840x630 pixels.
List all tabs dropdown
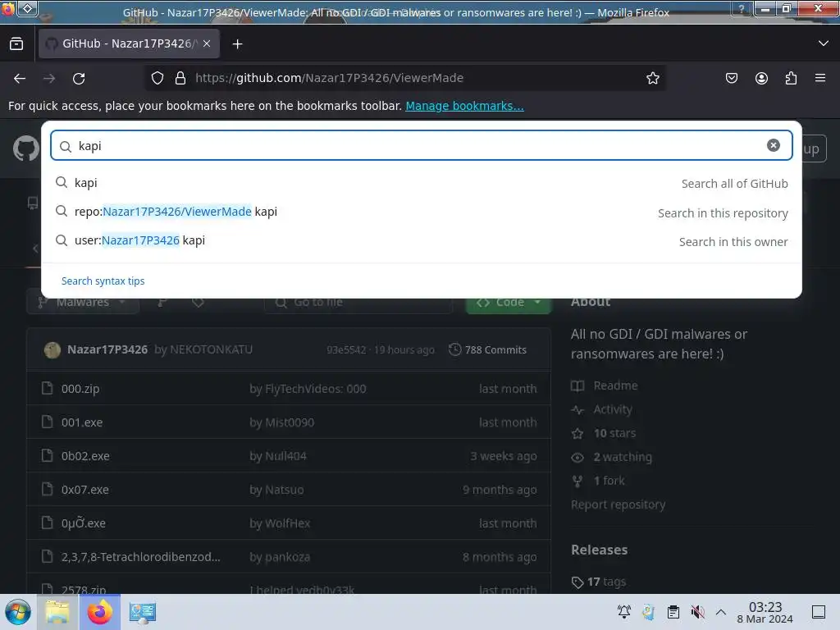(x=824, y=43)
